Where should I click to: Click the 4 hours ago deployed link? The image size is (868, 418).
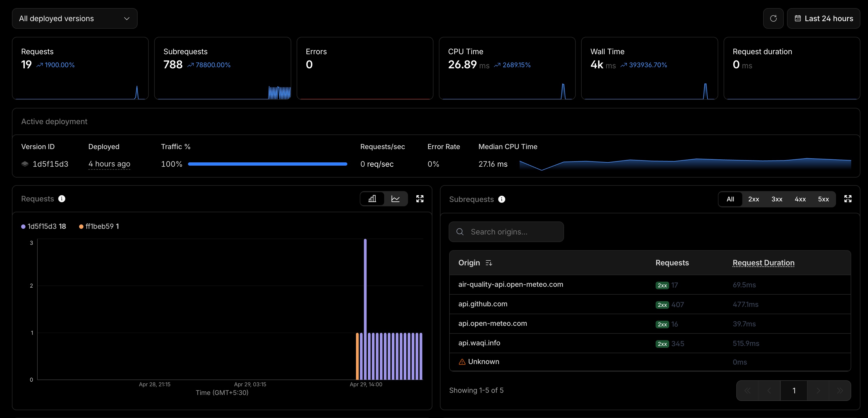[109, 164]
